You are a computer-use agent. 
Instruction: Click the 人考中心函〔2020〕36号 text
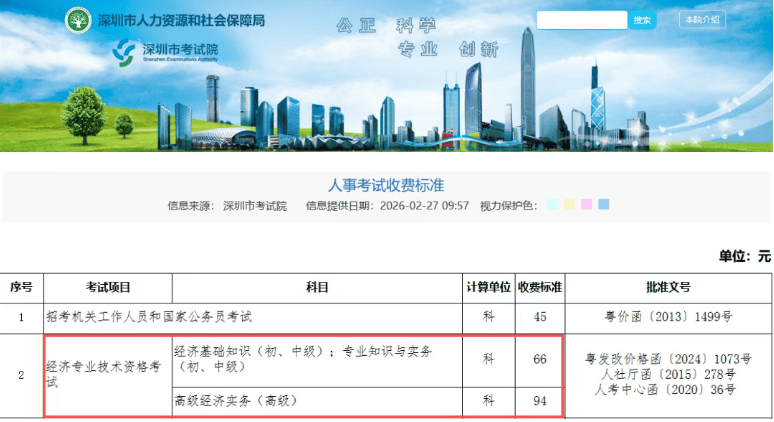point(665,389)
